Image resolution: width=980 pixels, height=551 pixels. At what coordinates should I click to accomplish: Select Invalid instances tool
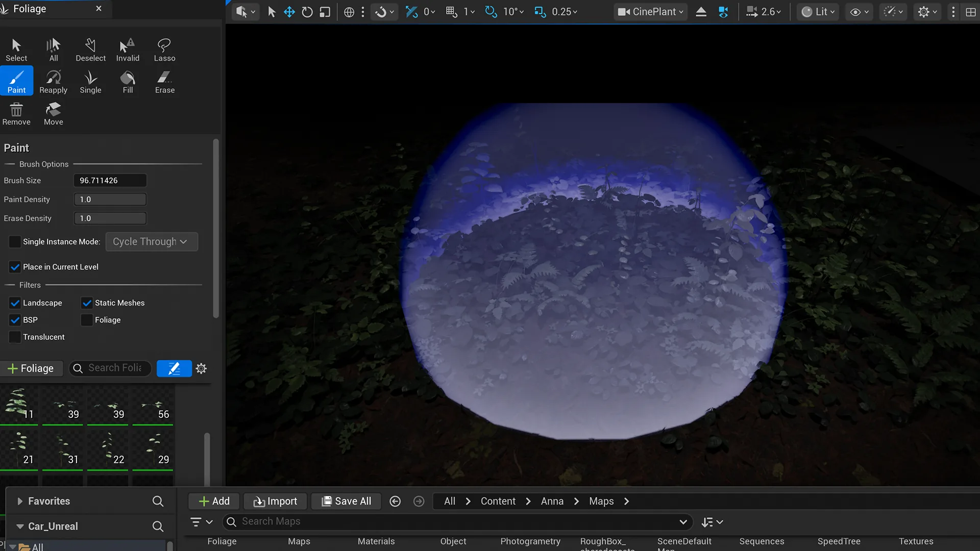(x=128, y=50)
